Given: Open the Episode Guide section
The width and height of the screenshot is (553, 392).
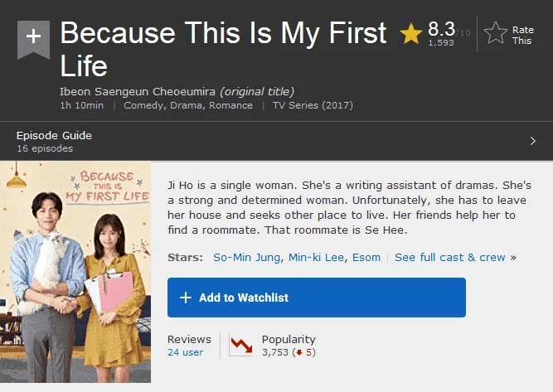Looking at the screenshot, I should (54, 135).
